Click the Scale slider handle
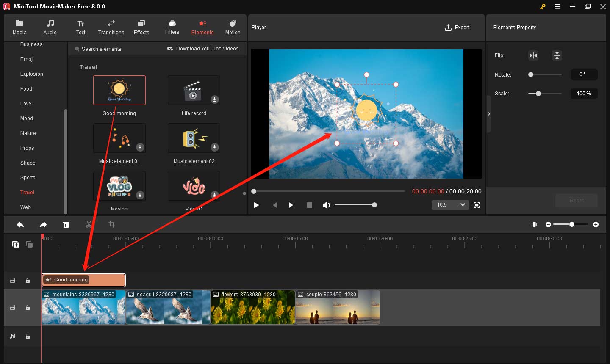 (538, 94)
